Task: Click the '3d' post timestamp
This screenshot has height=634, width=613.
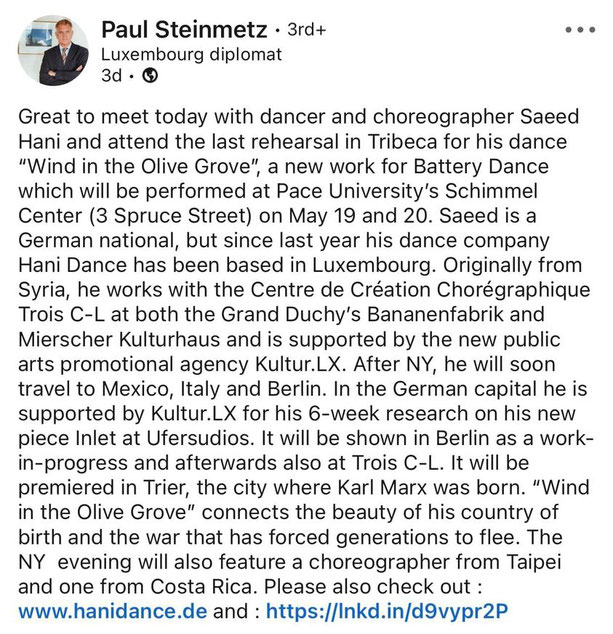Action: tap(112, 75)
